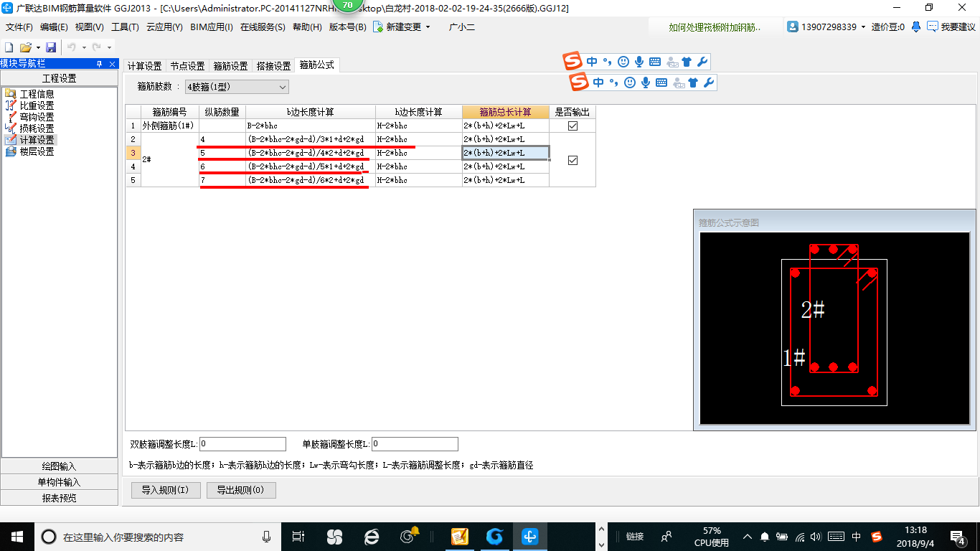The image size is (980, 551).
Task: Click the 工程设置 module header
Action: click(x=59, y=79)
